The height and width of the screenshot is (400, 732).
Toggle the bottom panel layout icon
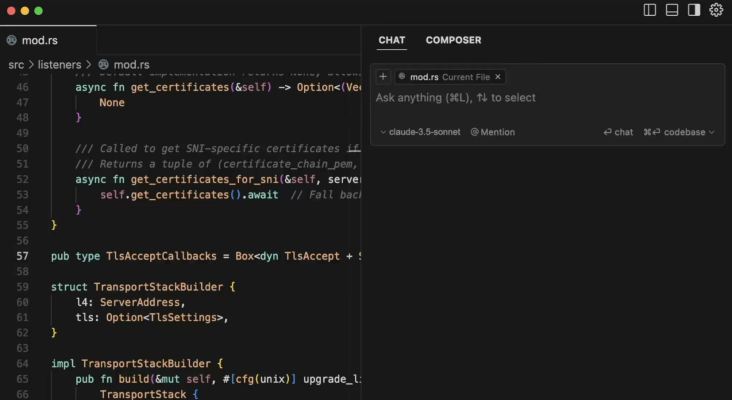point(672,10)
